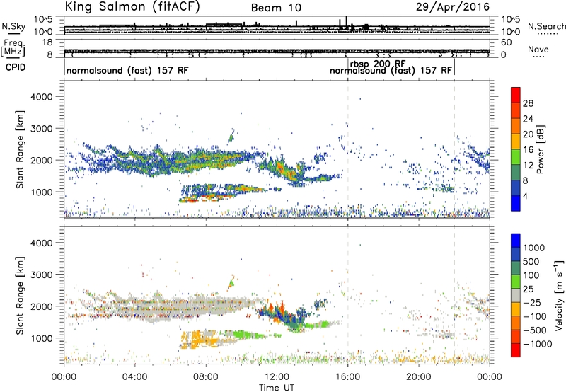Click the "12" tick on the Power color bar

tap(528, 165)
